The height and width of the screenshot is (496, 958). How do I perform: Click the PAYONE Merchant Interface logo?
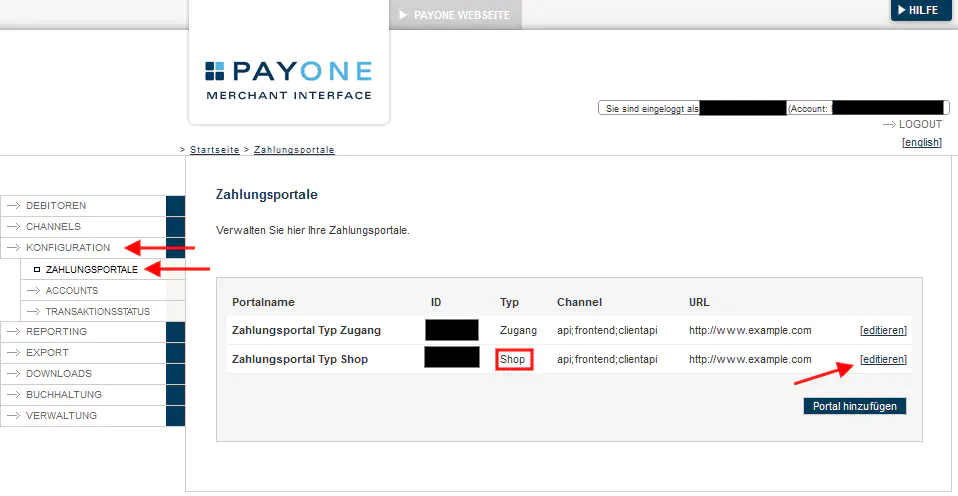288,80
